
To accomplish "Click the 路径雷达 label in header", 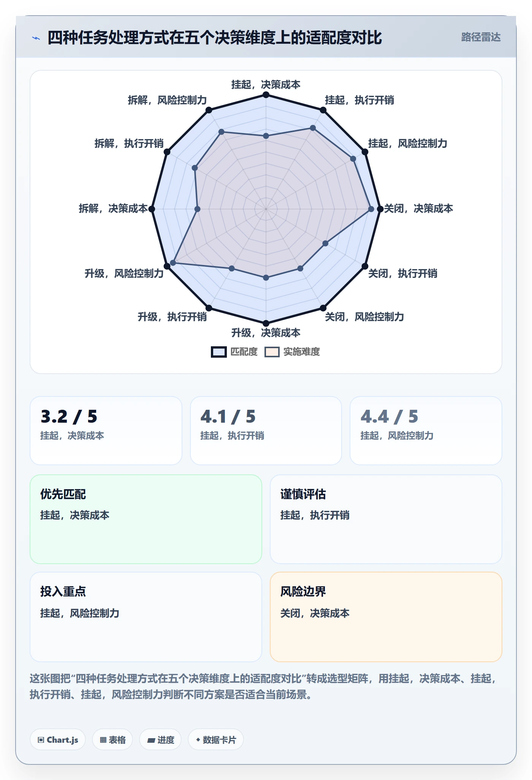I will (481, 37).
